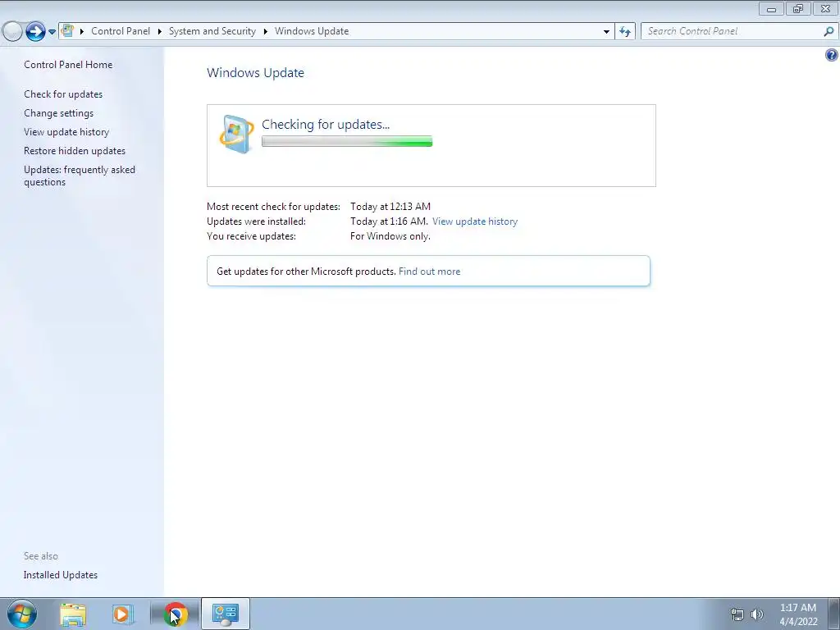Open Installed Updates under See also

61,575
